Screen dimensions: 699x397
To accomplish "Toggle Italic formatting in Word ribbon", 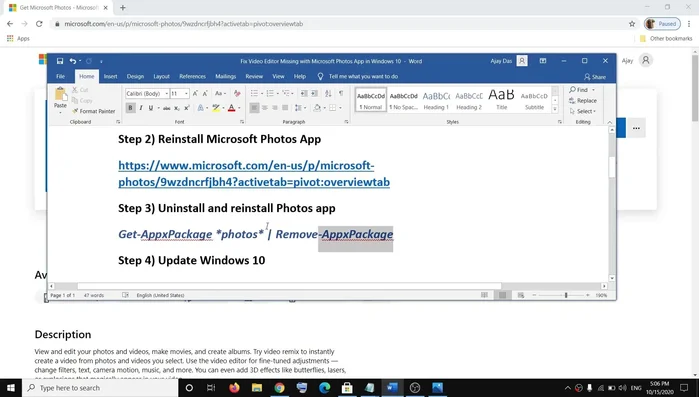I will click(x=141, y=108).
